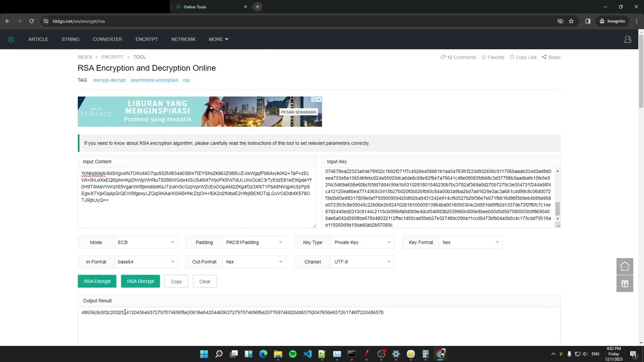This screenshot has height=362, width=644.
Task: Expand the Mode ECB dropdown
Action: (x=146, y=242)
